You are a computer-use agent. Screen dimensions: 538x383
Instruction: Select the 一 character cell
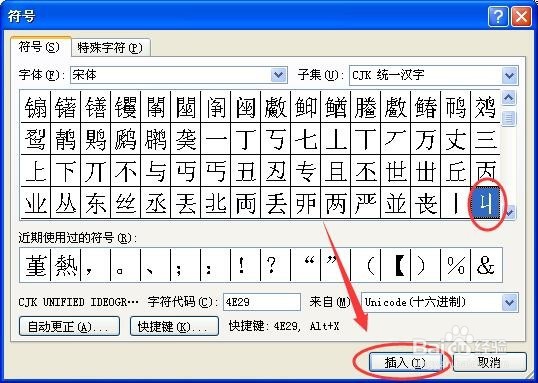[x=215, y=139]
